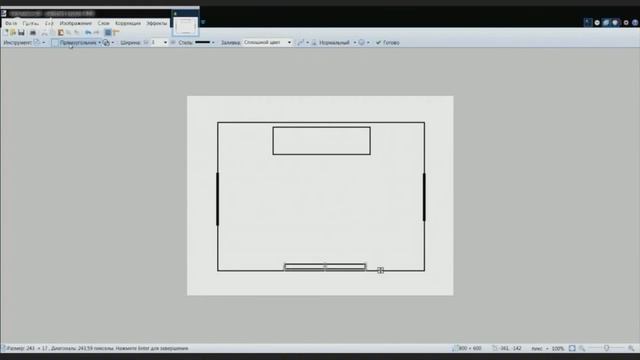Click the Undo arrow icon

pyautogui.click(x=88, y=33)
